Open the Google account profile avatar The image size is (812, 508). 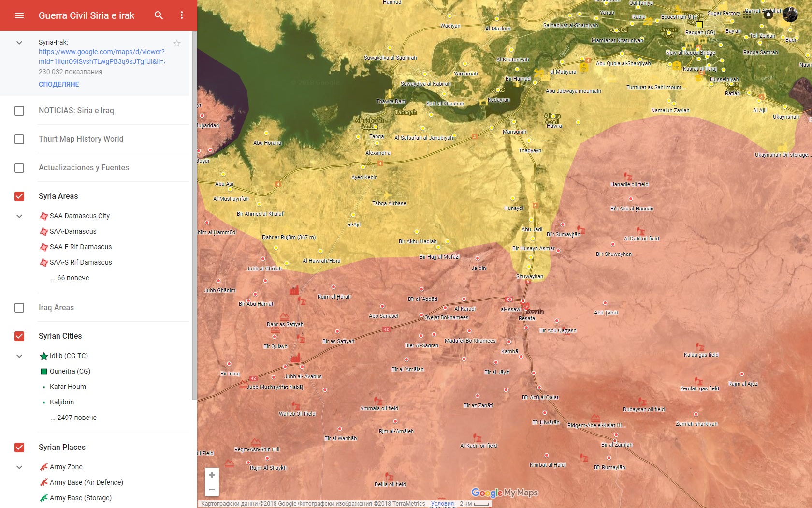(x=790, y=15)
